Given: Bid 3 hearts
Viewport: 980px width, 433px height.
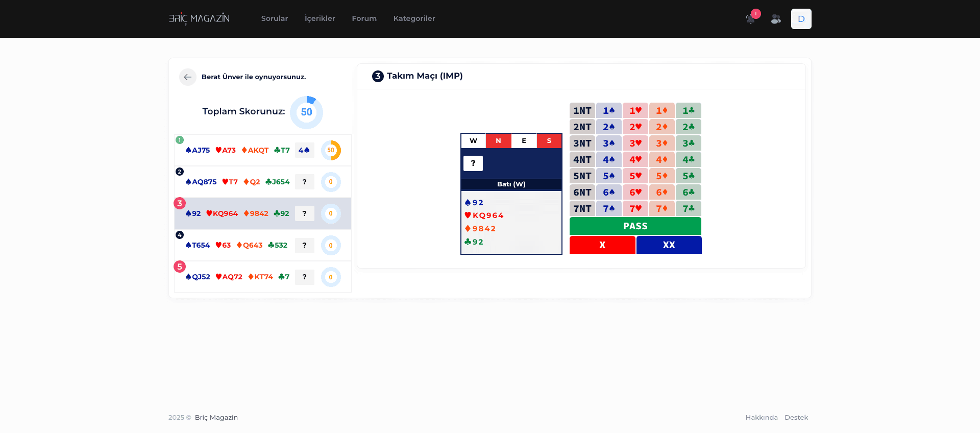Looking at the screenshot, I should click(635, 143).
